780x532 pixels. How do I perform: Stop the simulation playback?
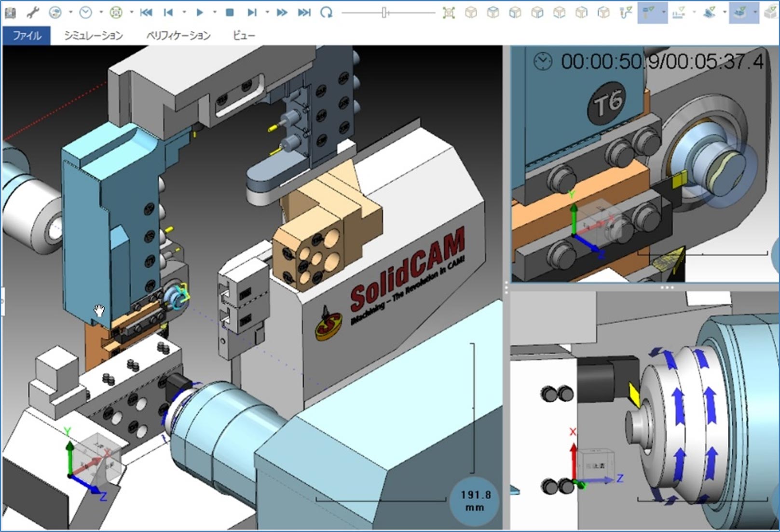230,13
